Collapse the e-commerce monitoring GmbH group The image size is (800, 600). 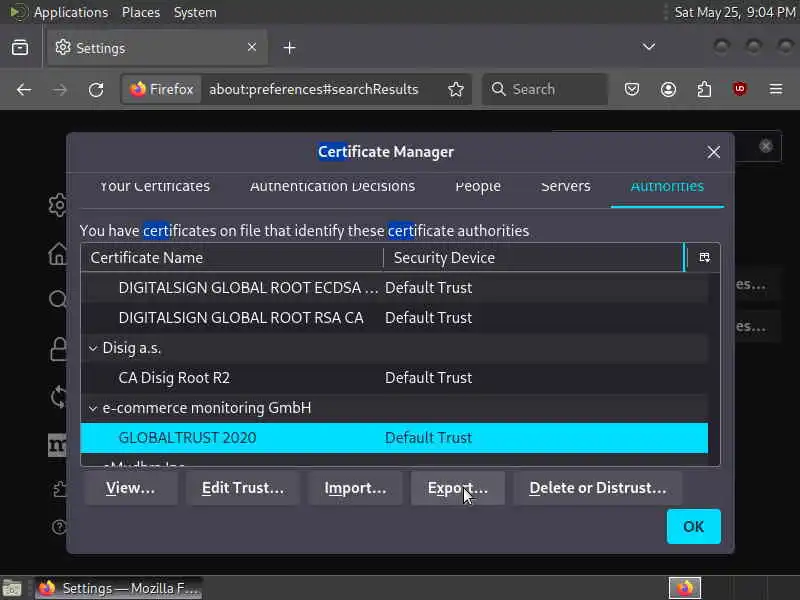93,409
